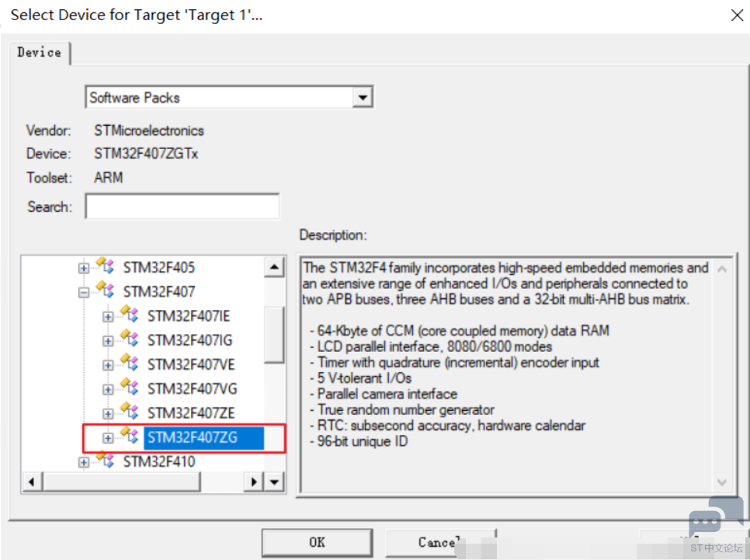
Task: Expand the STM32F407ZG node
Action: pos(108,438)
